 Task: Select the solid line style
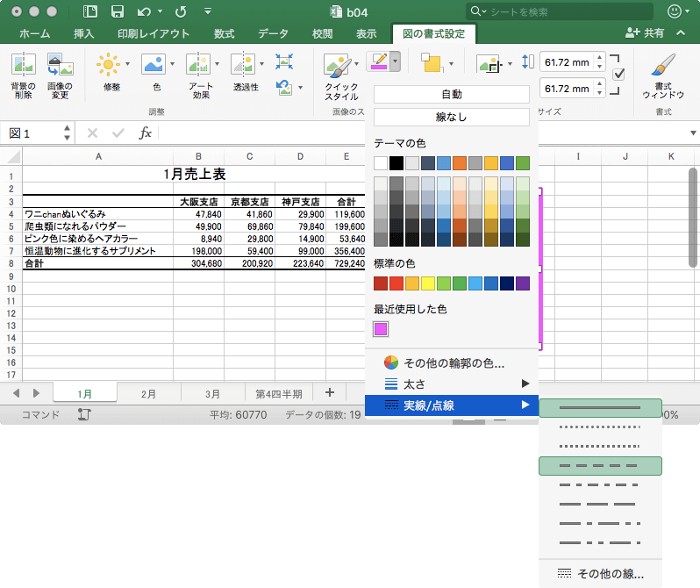[x=600, y=408]
